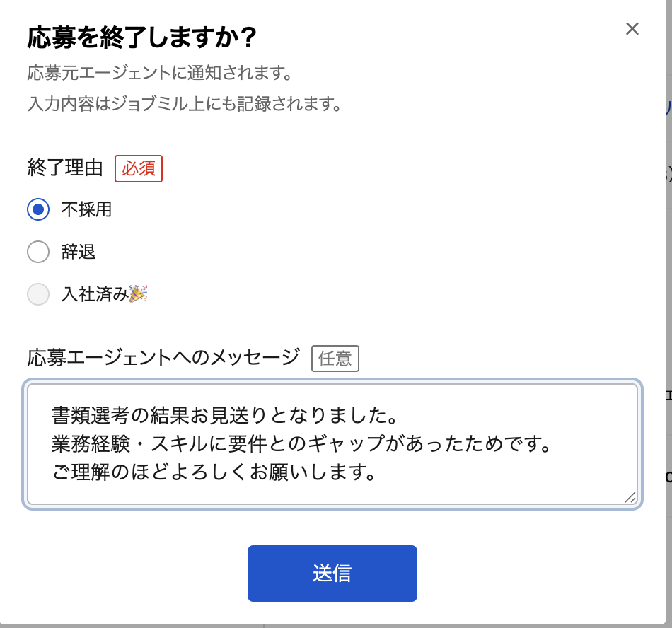Click the 任意 optional badge
The image size is (672, 628).
[x=335, y=359]
